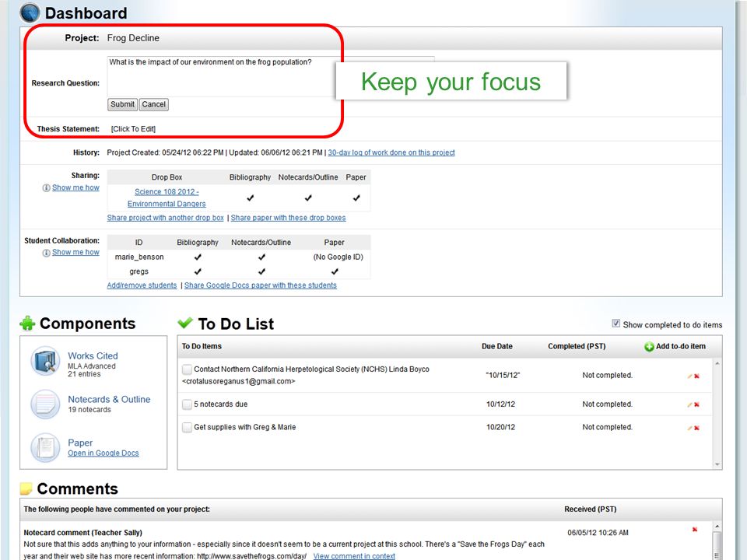The height and width of the screenshot is (560, 747).
Task: Click the Paper component title
Action: [x=80, y=443]
